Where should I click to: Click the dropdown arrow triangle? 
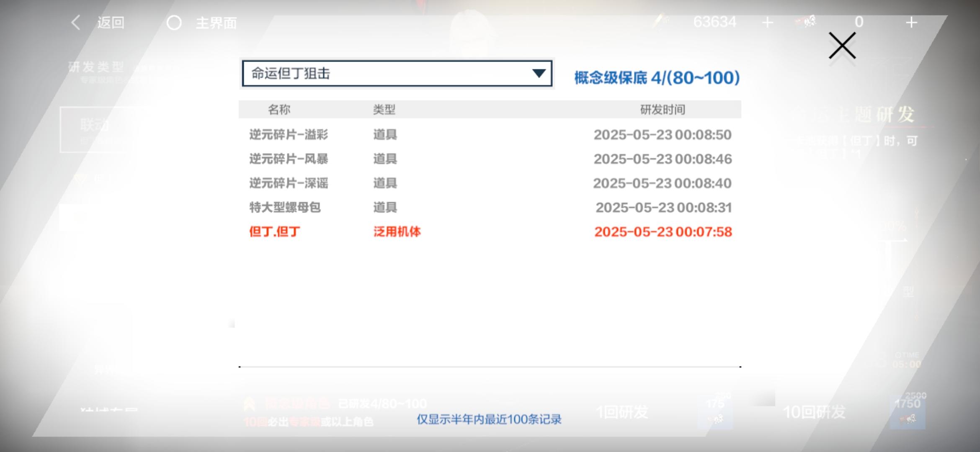tap(539, 74)
